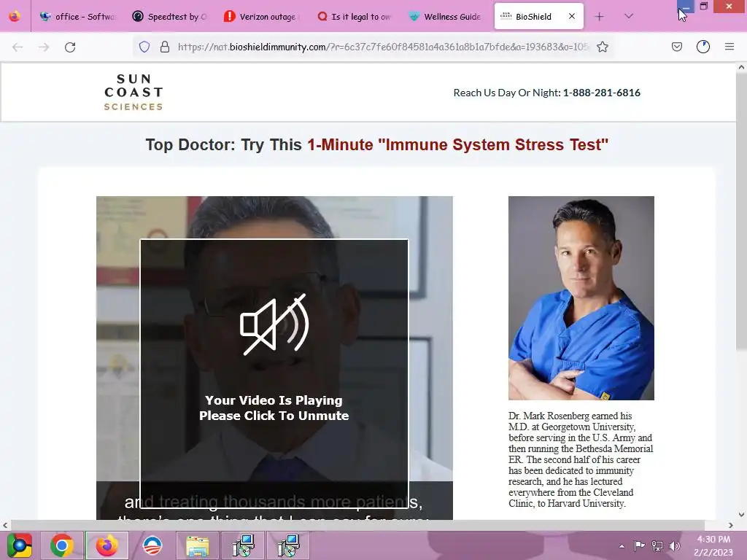View site security padlock info

click(165, 47)
